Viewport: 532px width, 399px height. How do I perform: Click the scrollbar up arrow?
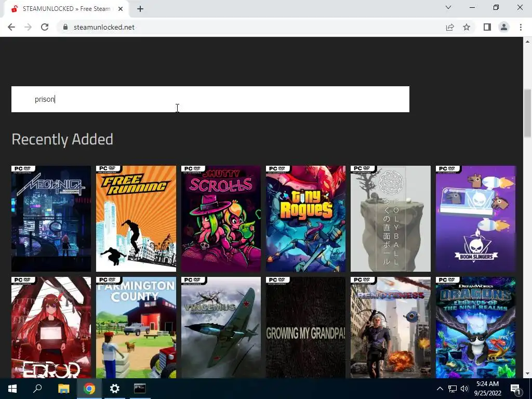527,42
